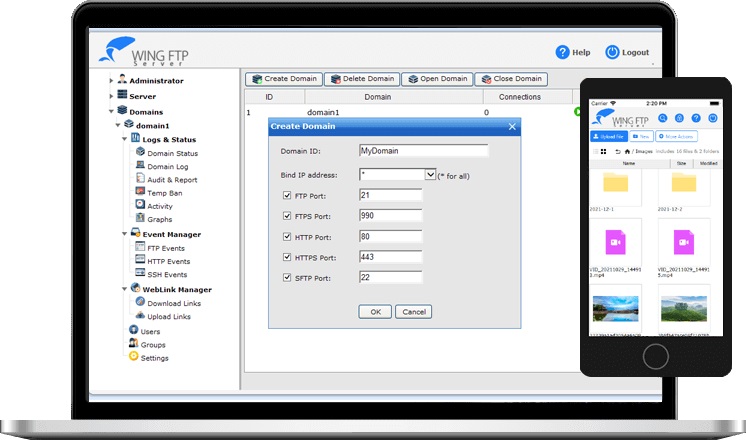
Task: Click the Settings gear icon in tree
Action: [x=134, y=356]
